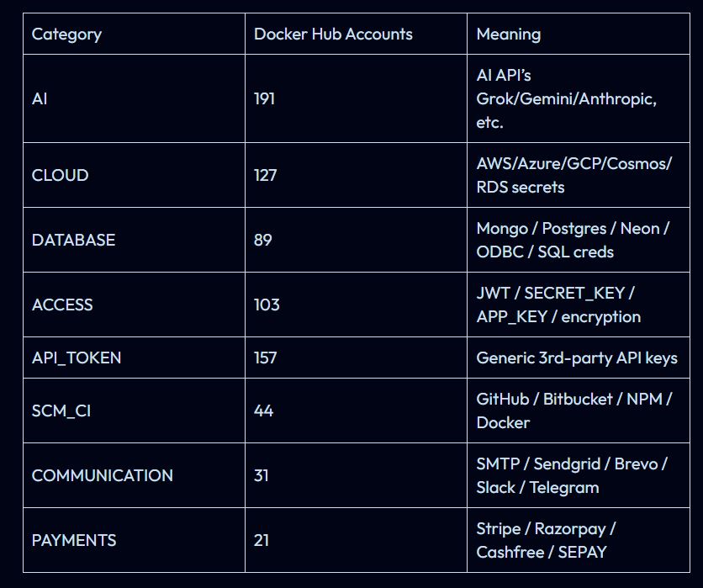Click the 157 accounts value
703x588 pixels.
[266, 358]
